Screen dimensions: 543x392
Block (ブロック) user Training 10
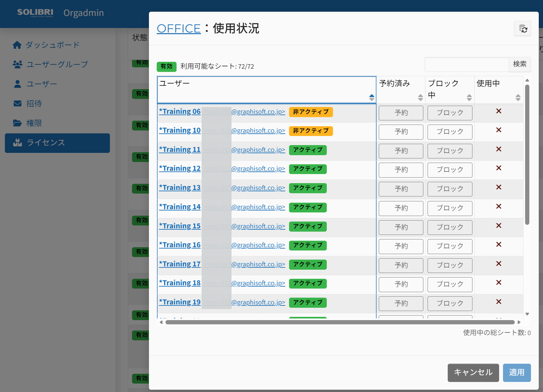(450, 132)
